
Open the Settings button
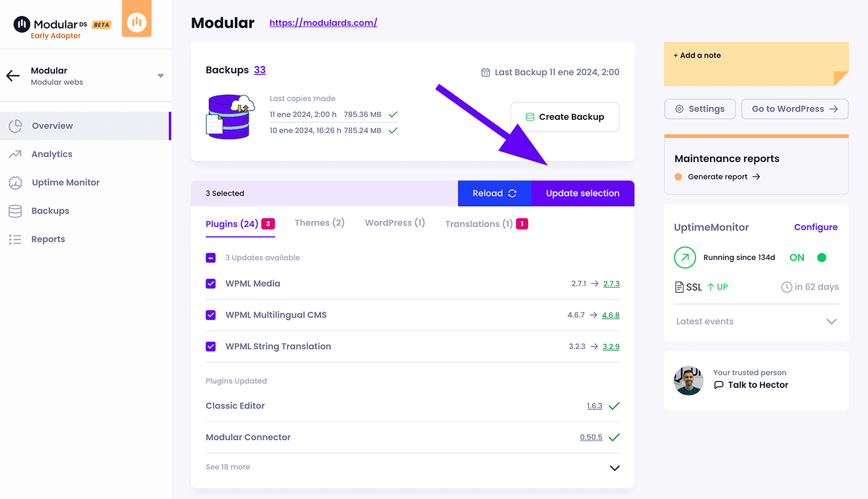700,109
